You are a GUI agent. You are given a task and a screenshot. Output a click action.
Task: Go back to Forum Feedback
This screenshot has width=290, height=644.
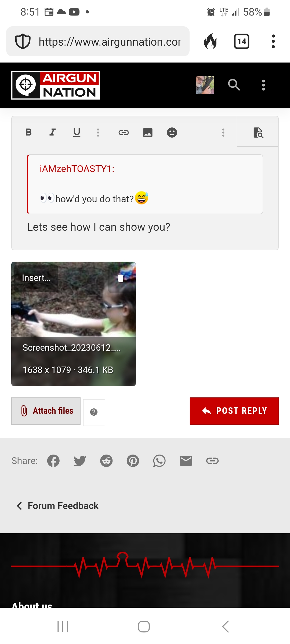coord(57,506)
